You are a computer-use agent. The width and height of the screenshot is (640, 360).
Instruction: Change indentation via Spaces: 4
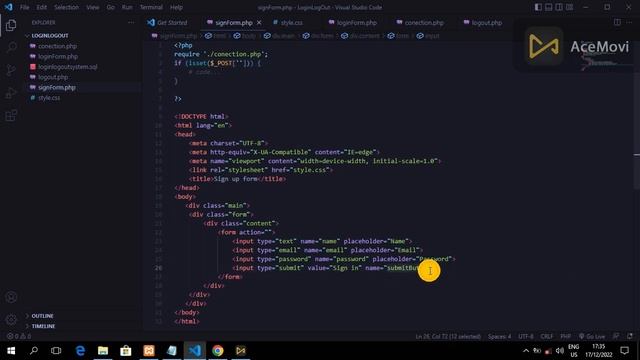(x=499, y=336)
